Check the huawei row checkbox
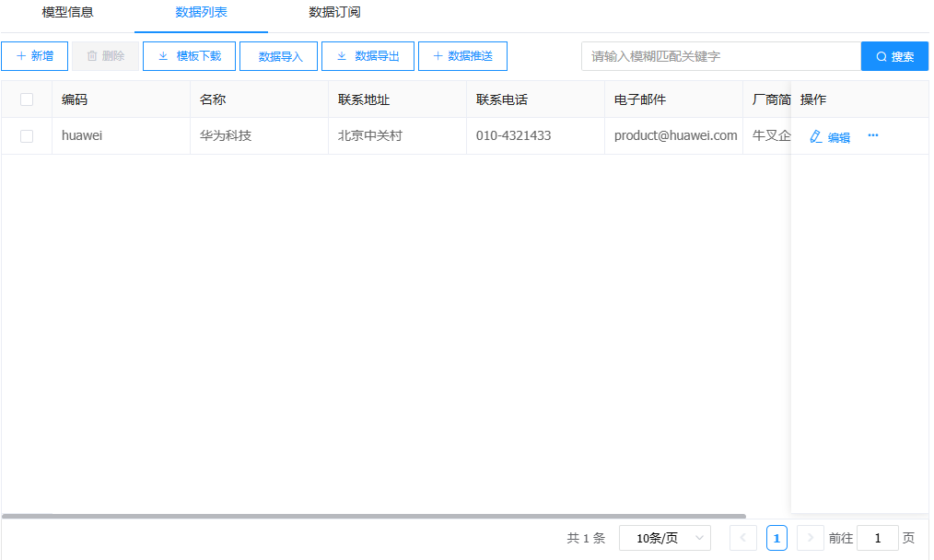Screen dimensions: 934x560 (x=27, y=136)
